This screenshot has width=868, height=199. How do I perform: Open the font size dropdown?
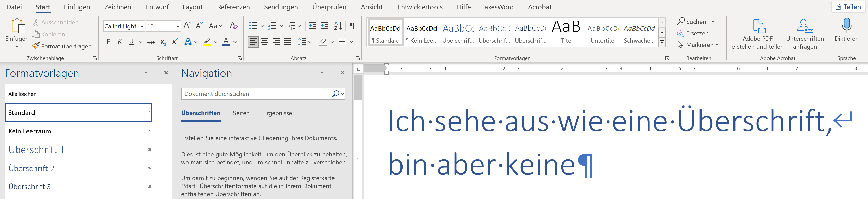(178, 26)
